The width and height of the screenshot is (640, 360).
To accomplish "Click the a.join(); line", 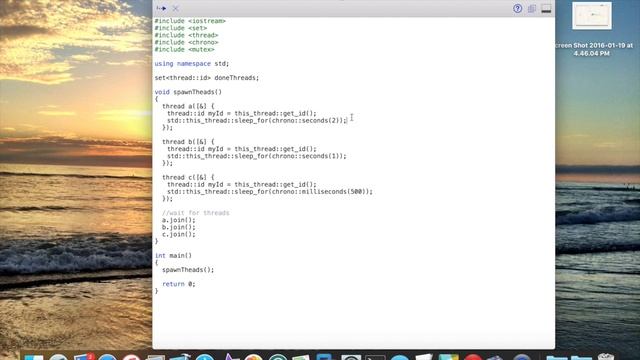I will (179, 220).
